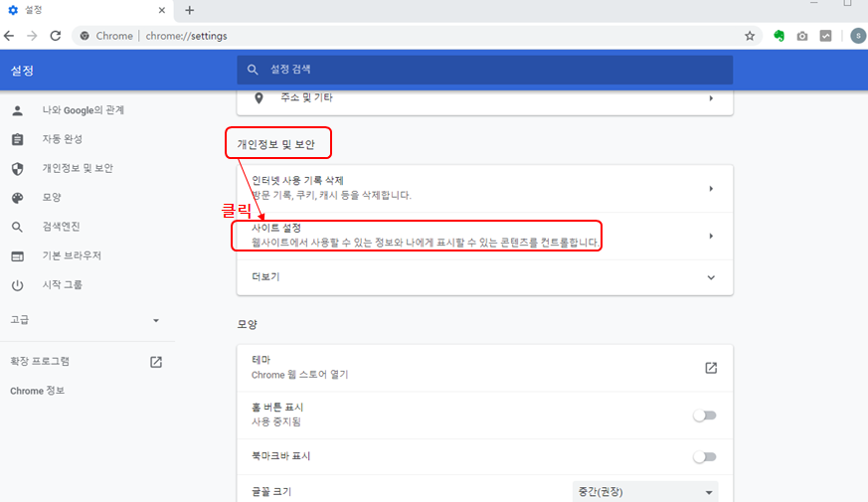The width and height of the screenshot is (868, 502).
Task: Open the 글꼴 크기 중간(권장) dropdown
Action: (645, 492)
